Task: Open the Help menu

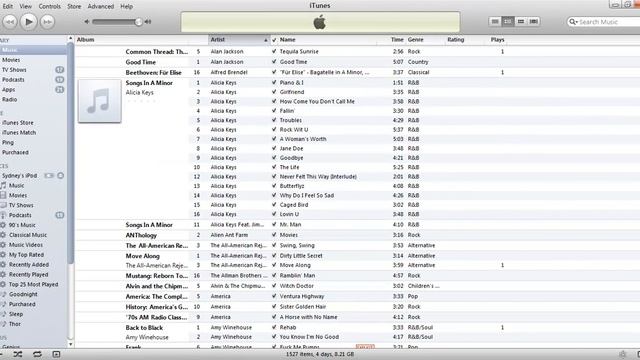Action: click(127, 7)
